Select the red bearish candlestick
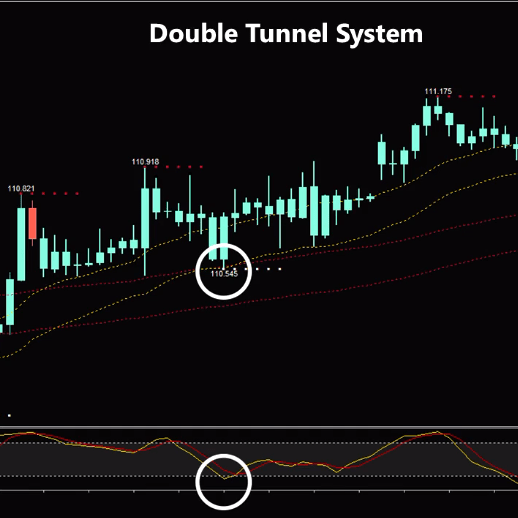The height and width of the screenshot is (518, 518). pyautogui.click(x=32, y=223)
